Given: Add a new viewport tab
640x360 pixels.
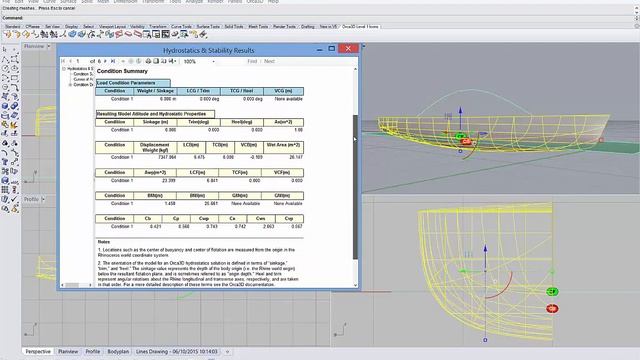Looking at the screenshot, I should tap(227, 351).
